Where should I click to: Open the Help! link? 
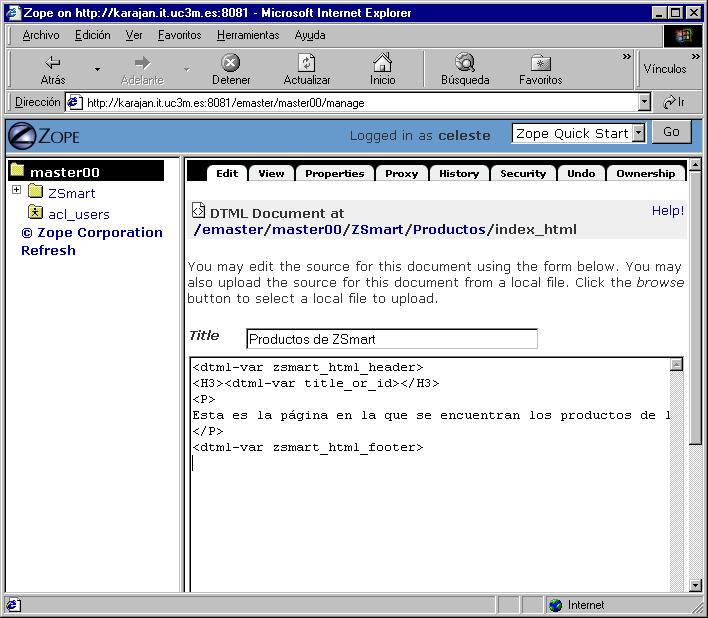coord(668,210)
